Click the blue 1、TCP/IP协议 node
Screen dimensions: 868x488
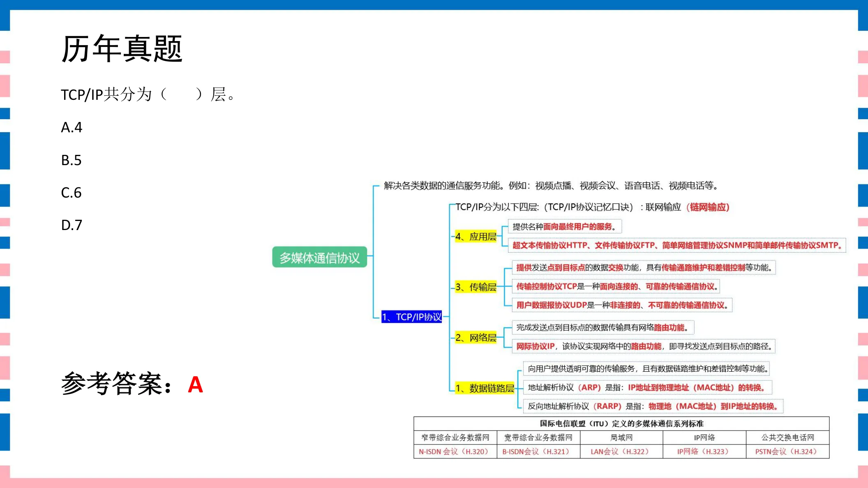(x=411, y=317)
